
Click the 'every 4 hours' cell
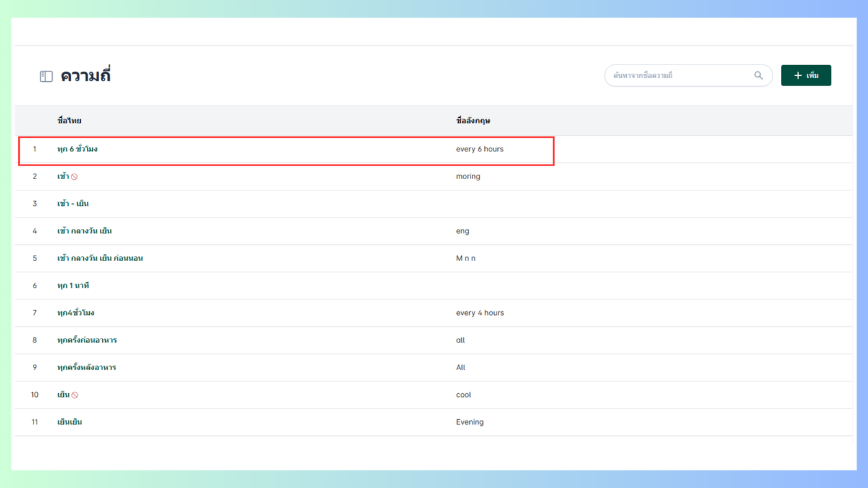coord(480,313)
